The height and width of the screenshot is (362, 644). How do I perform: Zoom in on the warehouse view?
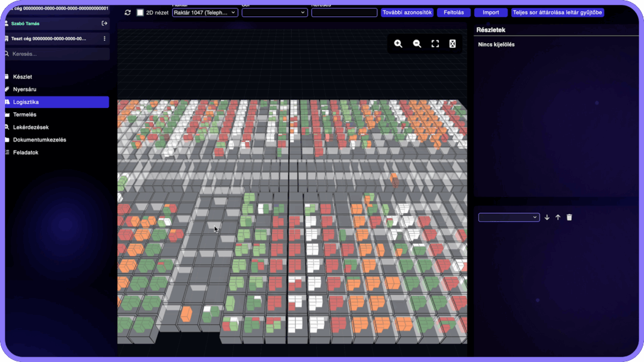pyautogui.click(x=398, y=44)
